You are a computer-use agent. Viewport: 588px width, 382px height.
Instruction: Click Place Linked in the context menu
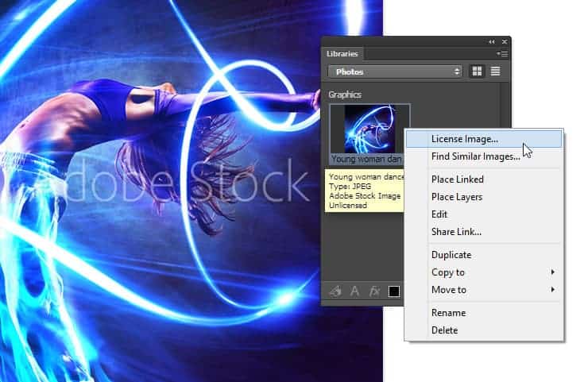(x=484, y=179)
